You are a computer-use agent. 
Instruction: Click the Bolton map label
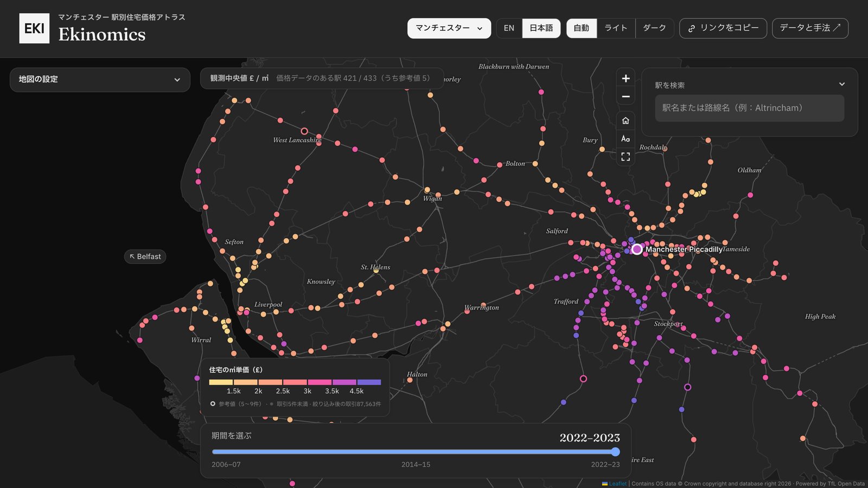pos(515,164)
